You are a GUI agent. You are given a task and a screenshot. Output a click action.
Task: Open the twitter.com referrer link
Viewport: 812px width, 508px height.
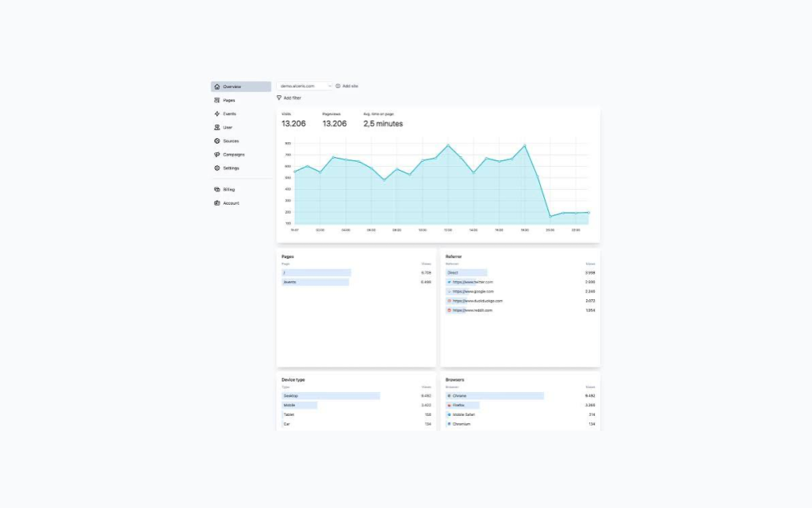point(473,282)
